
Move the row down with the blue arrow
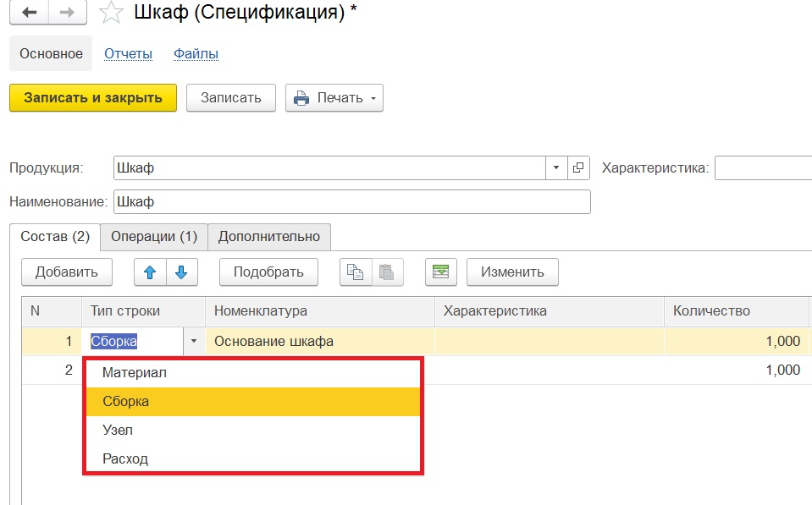pos(182,272)
